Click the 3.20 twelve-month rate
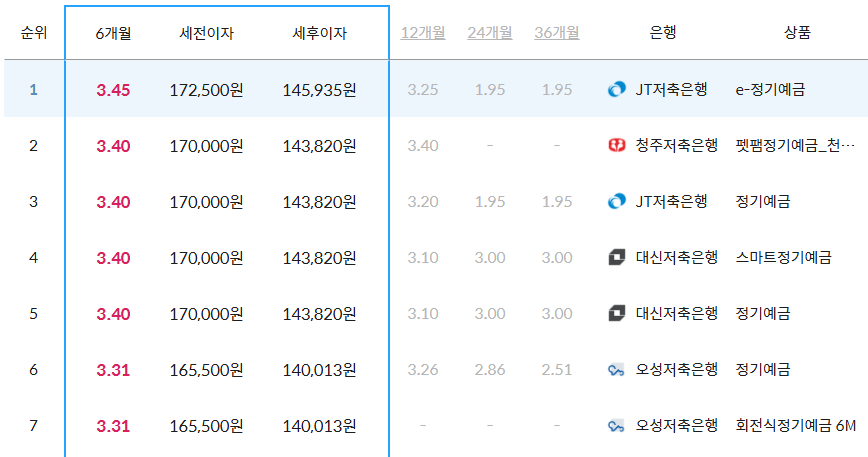The width and height of the screenshot is (868, 457). click(x=423, y=202)
